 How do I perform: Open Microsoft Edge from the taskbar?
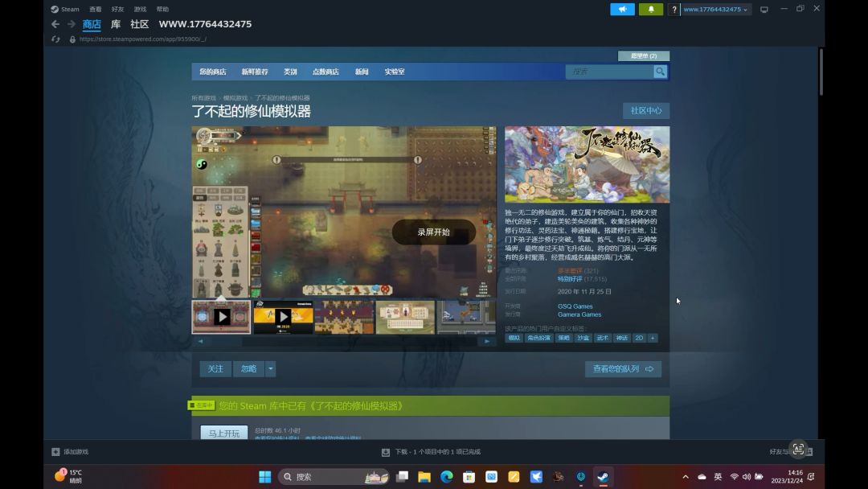(x=447, y=477)
